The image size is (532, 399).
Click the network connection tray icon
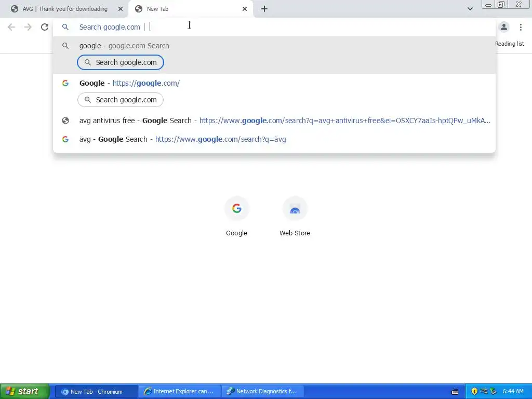point(484,391)
